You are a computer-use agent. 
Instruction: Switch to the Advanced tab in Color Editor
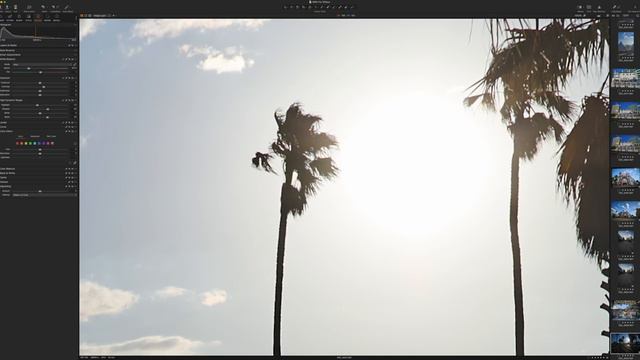(x=35, y=136)
